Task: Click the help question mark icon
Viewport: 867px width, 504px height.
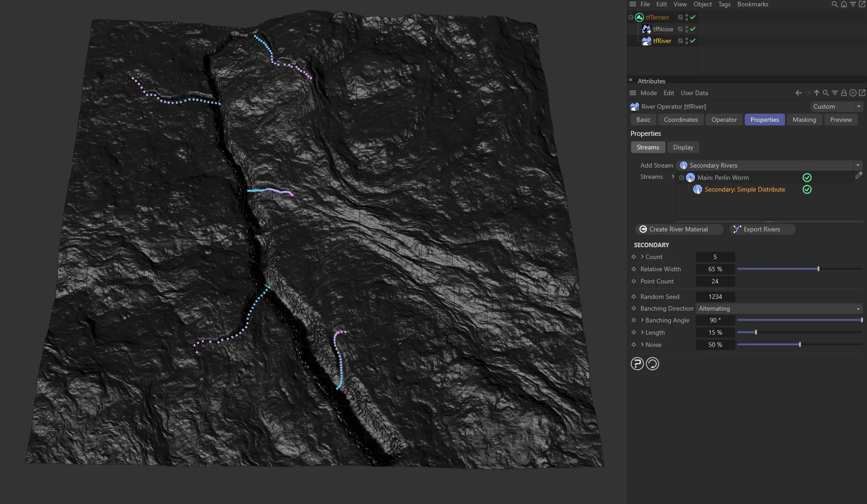Action: tap(637, 364)
